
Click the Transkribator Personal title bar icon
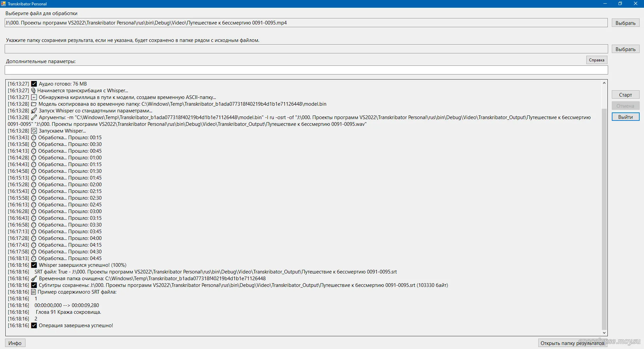tap(3, 4)
